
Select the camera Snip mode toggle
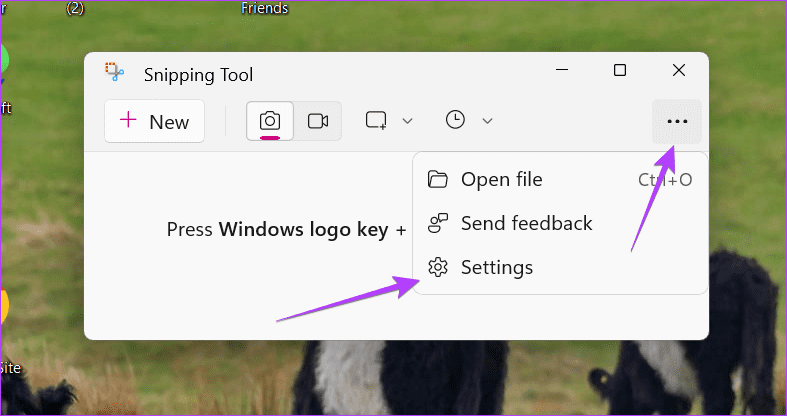(270, 121)
